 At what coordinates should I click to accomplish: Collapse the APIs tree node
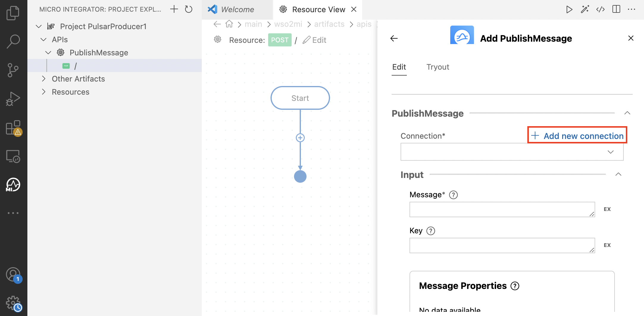(x=43, y=40)
